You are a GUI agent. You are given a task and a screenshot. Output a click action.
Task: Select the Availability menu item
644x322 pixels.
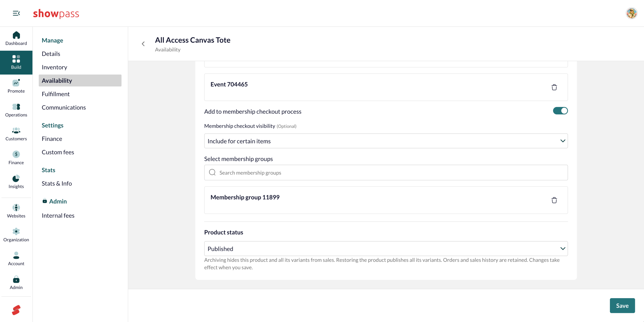point(80,80)
